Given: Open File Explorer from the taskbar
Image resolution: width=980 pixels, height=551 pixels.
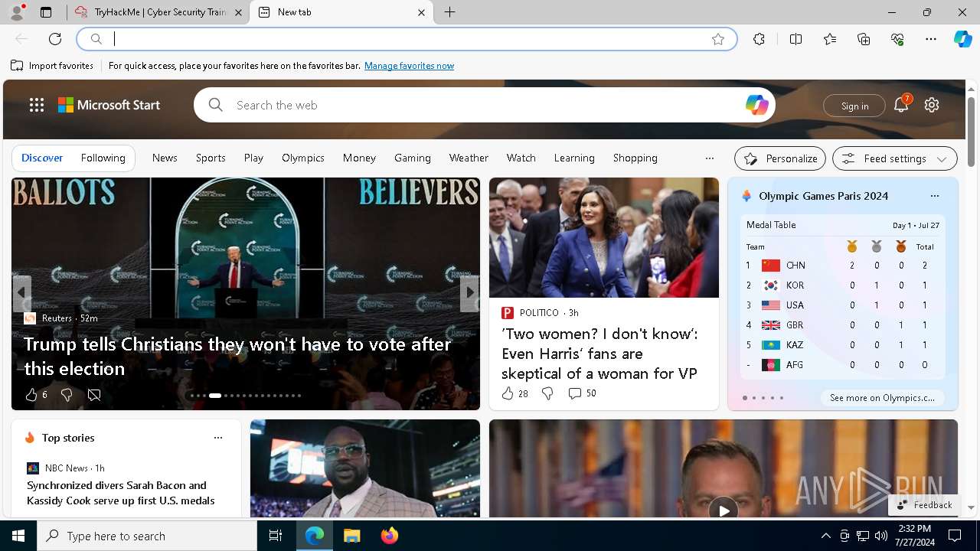Looking at the screenshot, I should 351,536.
